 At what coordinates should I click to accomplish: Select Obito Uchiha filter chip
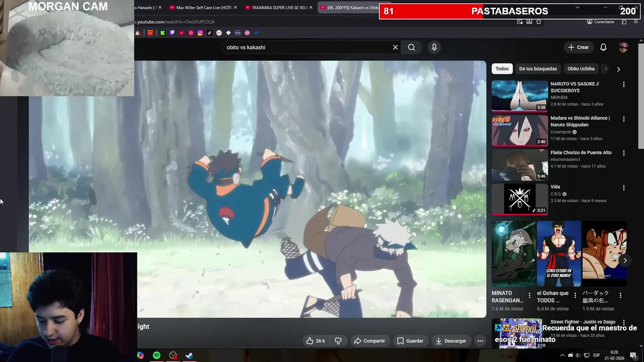[x=581, y=69]
